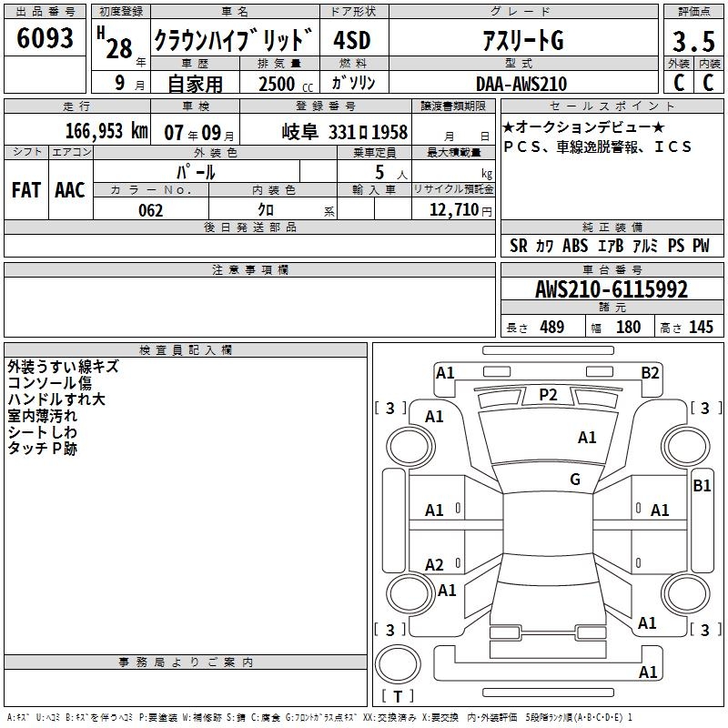Select the SR sunroof equipment label

519,246
